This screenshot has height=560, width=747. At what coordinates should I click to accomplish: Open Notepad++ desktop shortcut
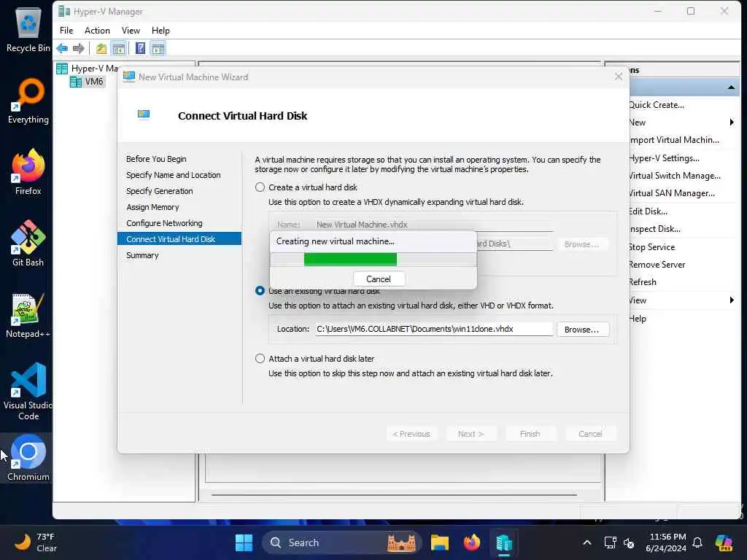(28, 315)
